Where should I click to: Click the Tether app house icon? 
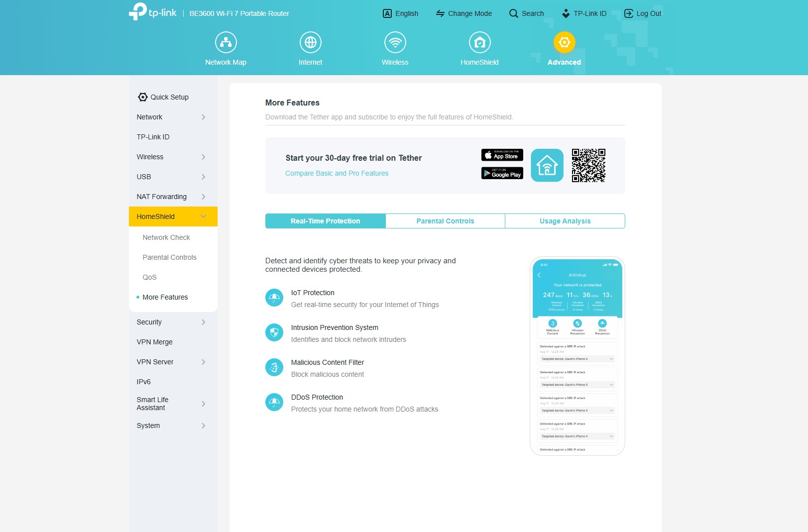[547, 165]
